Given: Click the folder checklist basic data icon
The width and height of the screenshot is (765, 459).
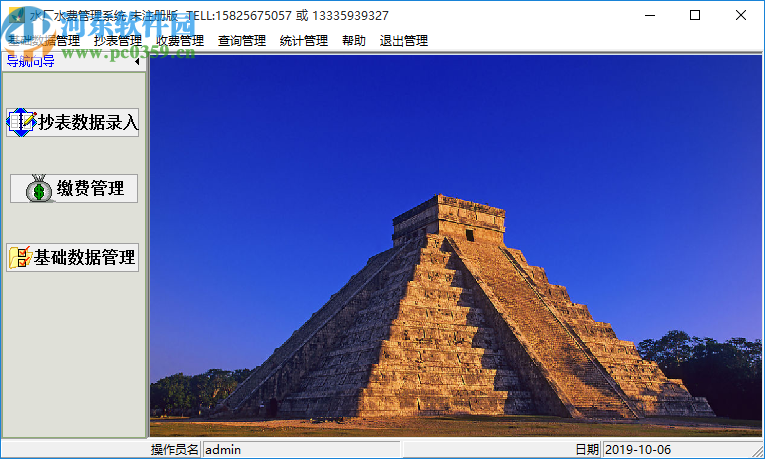Looking at the screenshot, I should click(x=20, y=257).
